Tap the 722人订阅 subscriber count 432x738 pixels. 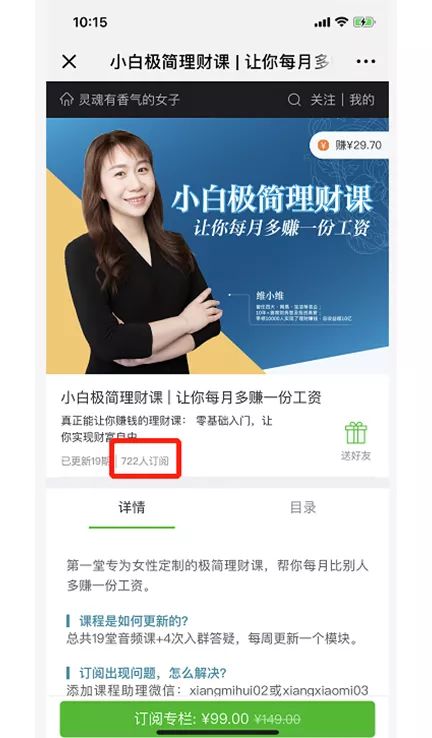(145, 461)
